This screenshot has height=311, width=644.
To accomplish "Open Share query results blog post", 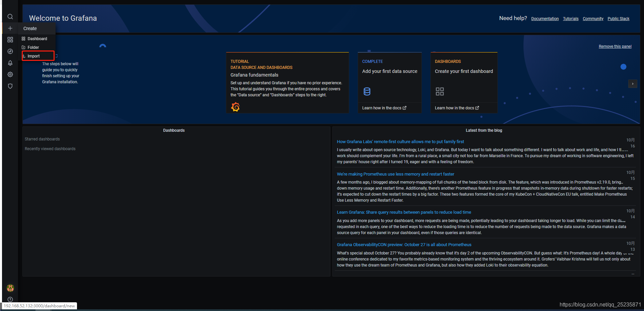I will point(404,212).
